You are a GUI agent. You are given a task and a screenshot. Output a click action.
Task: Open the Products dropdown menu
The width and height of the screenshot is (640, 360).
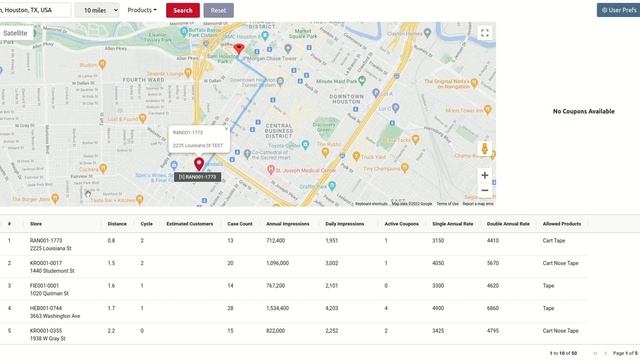point(142,10)
